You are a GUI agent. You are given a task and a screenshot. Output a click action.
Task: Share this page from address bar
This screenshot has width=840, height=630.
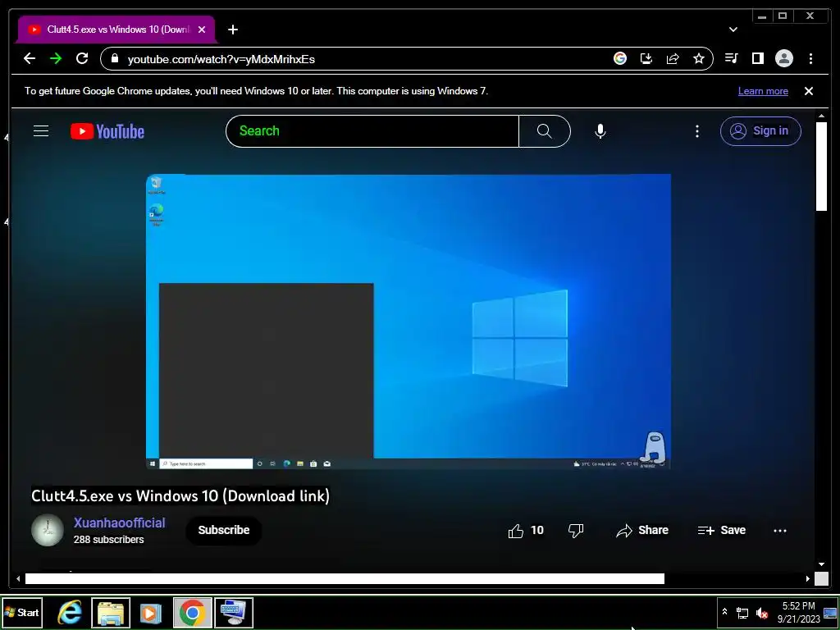pyautogui.click(x=673, y=58)
